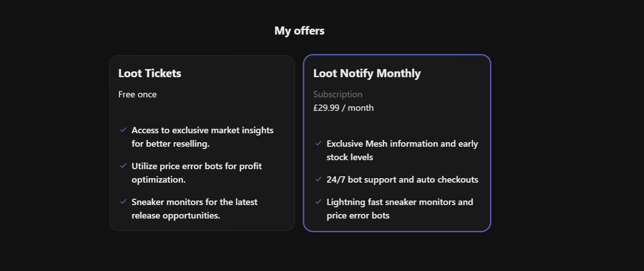Click the checkmark beside exclusive market insights
644x271 pixels.
point(124,130)
